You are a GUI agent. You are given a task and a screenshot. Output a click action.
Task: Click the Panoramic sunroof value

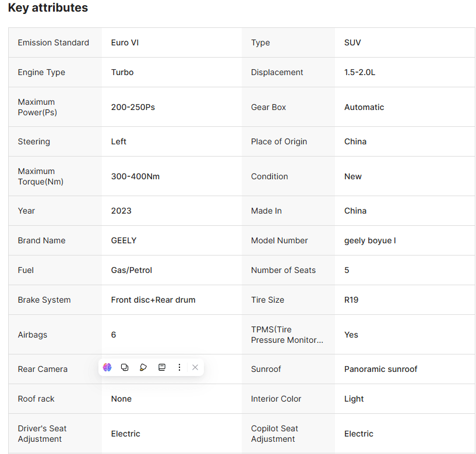pyautogui.click(x=380, y=369)
